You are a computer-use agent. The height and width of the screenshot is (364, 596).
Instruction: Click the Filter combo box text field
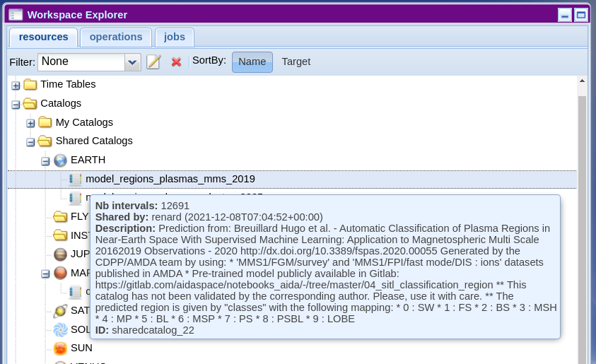(81, 62)
